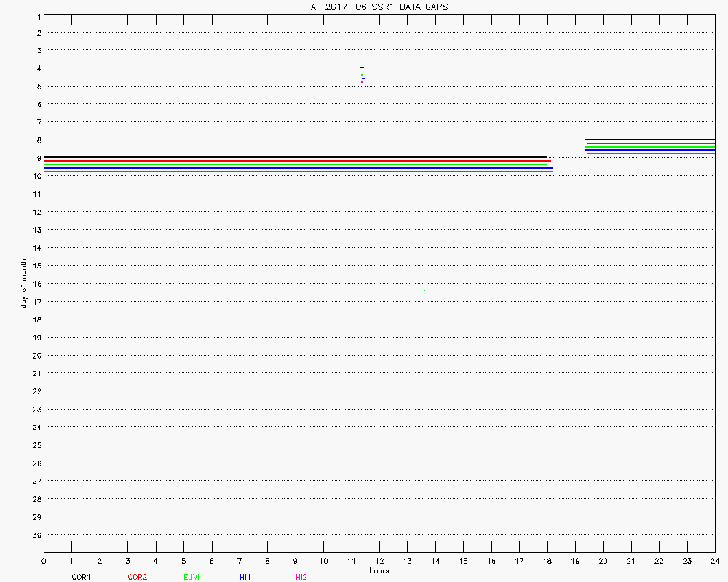This screenshot has height=582, width=728.
Task: Click day 30 on the y-axis
Action: point(37,535)
